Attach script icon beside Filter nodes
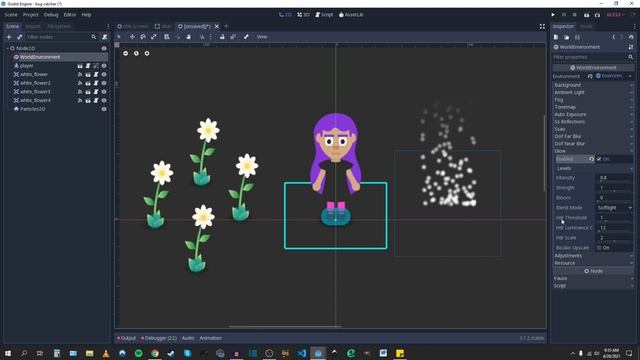Viewport: 640px width, 360px height. point(104,37)
